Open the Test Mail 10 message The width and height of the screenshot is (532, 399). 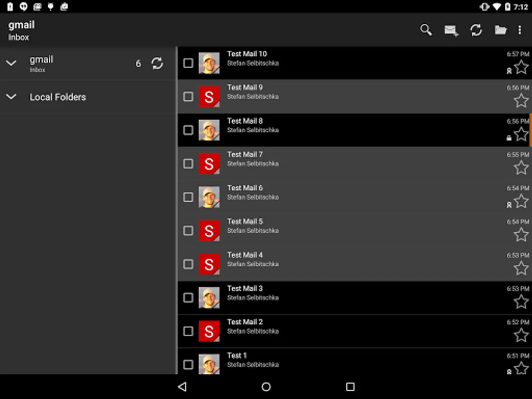(355, 63)
